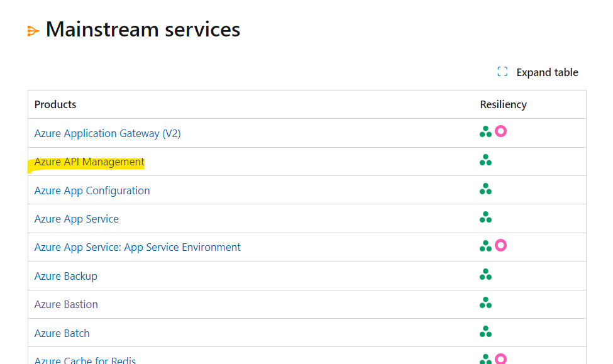Open the Azure Application Gateway (V2) link
This screenshot has width=613, height=364.
108,133
